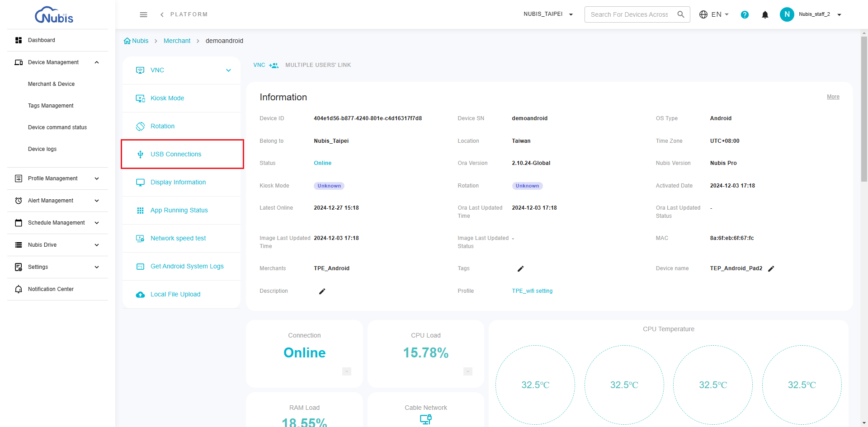
Task: Expand Profile Management menu
Action: [57, 178]
